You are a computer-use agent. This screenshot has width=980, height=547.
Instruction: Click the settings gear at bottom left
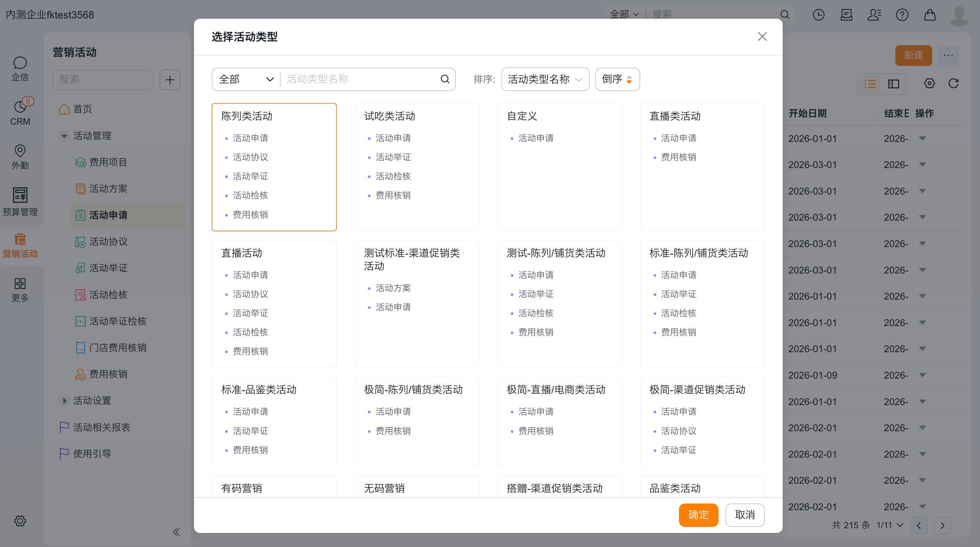pyautogui.click(x=20, y=521)
